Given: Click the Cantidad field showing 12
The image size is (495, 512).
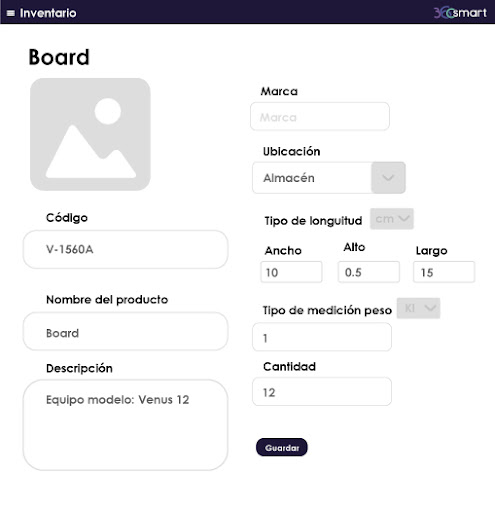Looking at the screenshot, I should pos(322,392).
